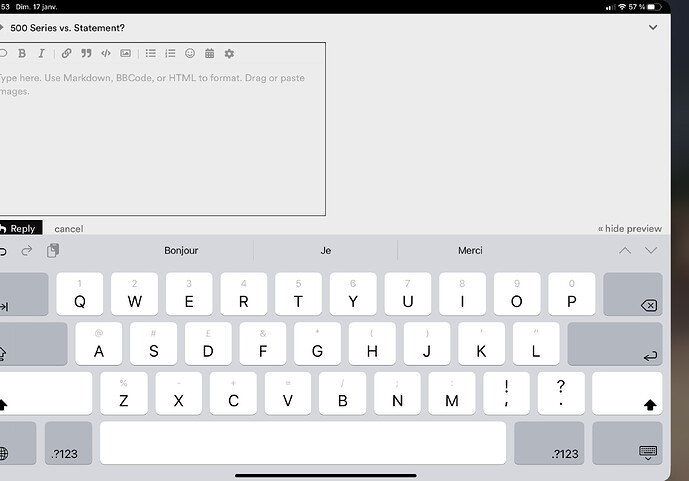Hide the preview pane
The width and height of the screenshot is (689, 481).
click(x=629, y=229)
